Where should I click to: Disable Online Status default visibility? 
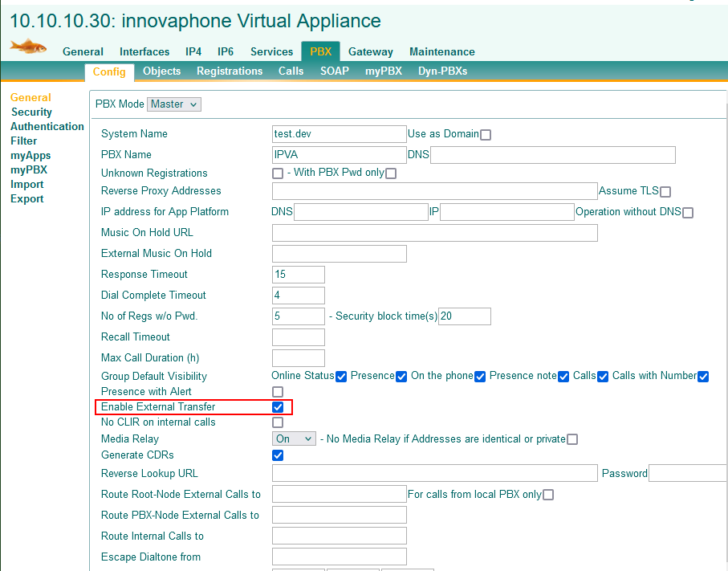click(341, 377)
